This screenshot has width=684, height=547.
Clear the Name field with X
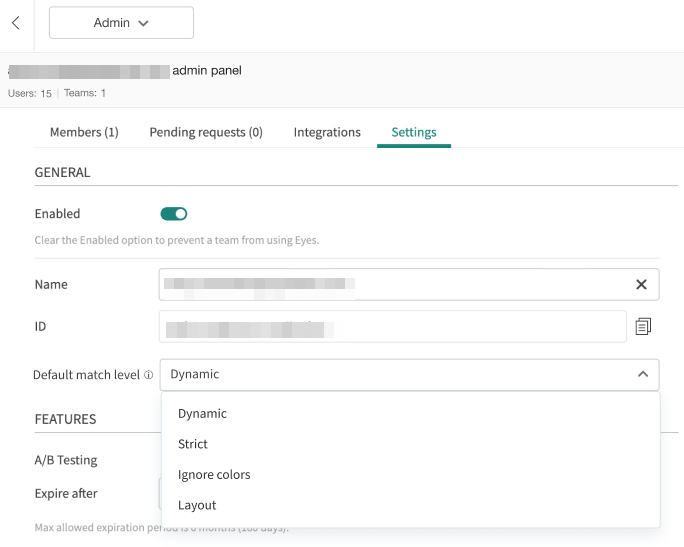641,284
